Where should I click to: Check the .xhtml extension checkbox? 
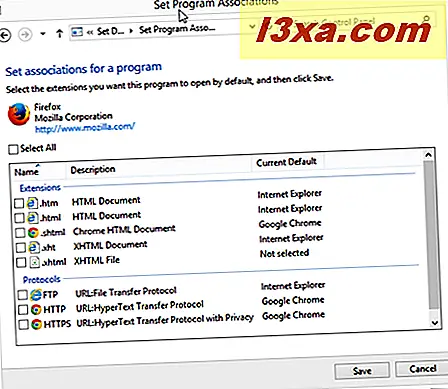coord(21,262)
